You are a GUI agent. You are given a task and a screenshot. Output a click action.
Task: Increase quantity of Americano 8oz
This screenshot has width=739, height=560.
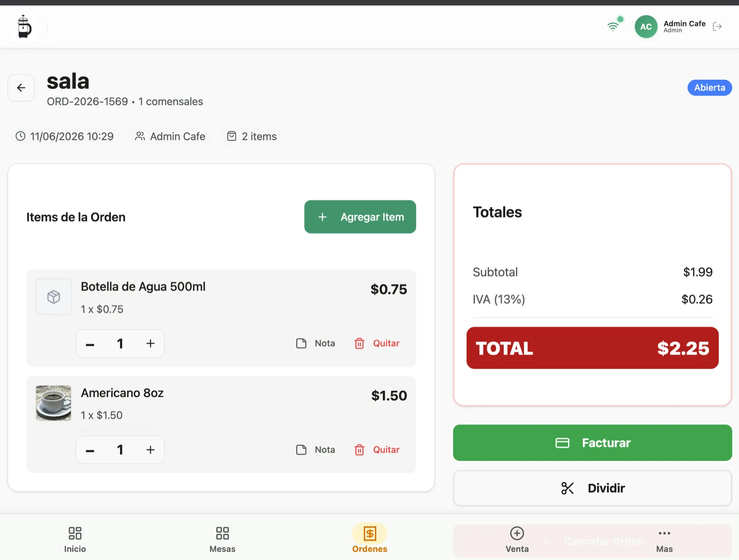[150, 450]
